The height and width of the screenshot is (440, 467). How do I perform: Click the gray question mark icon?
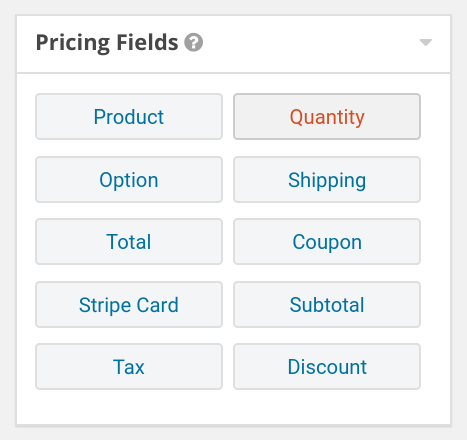tap(194, 43)
